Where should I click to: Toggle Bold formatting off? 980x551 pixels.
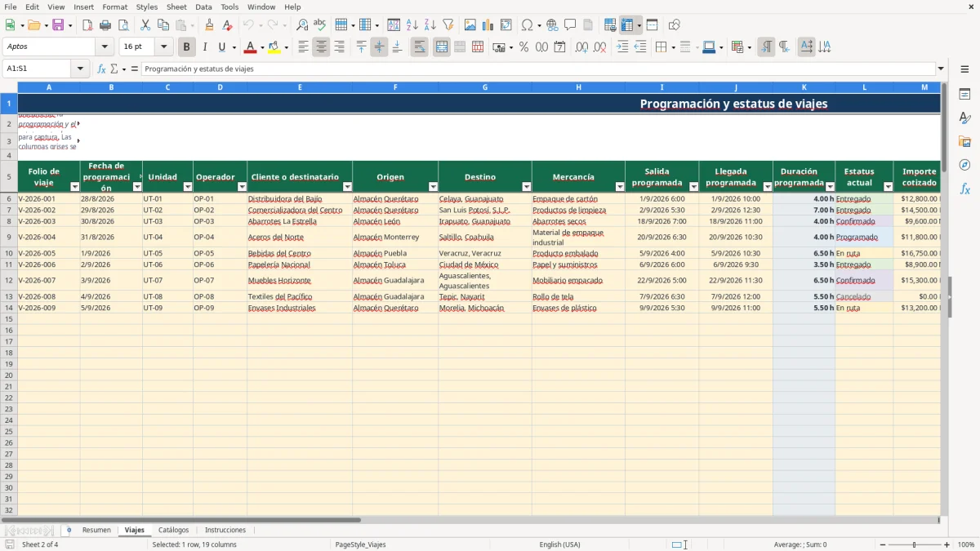tap(187, 47)
